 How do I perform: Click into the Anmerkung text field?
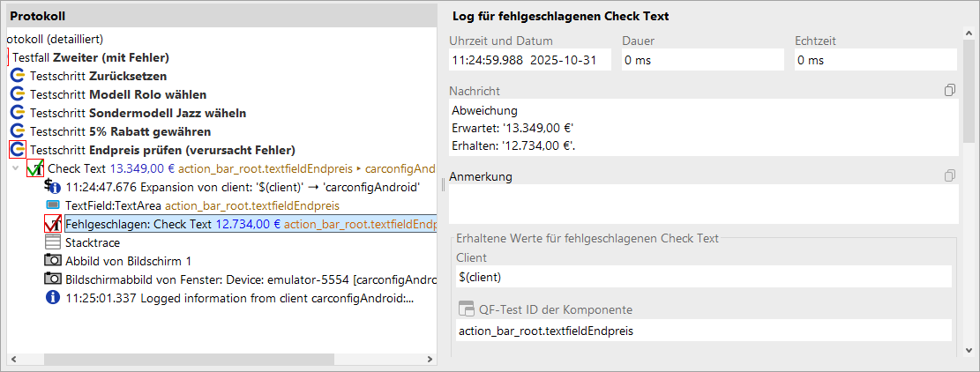point(702,205)
